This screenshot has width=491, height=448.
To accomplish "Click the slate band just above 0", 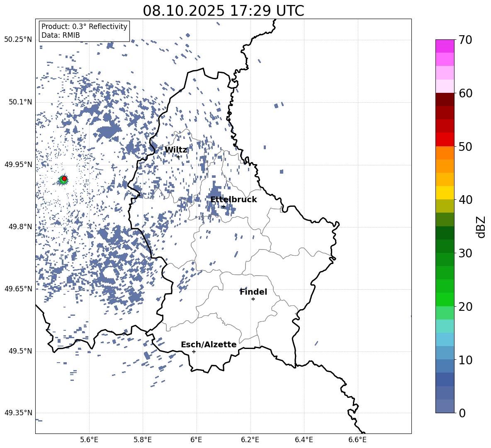I will (x=445, y=406).
